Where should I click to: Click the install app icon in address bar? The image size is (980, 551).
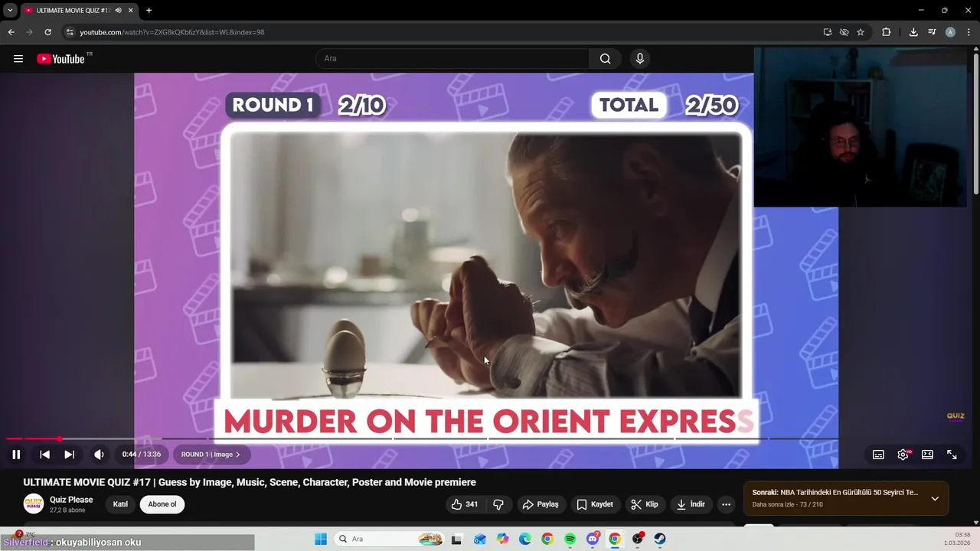tap(828, 32)
